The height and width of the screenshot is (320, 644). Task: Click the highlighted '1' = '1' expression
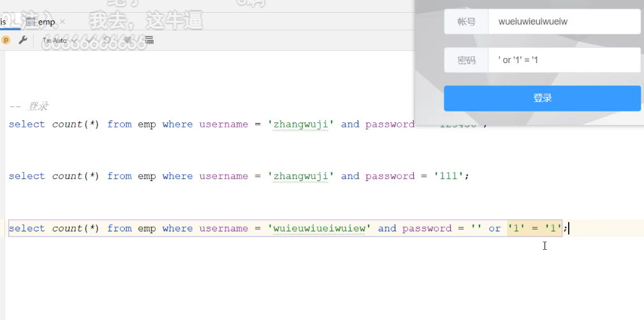coord(534,228)
